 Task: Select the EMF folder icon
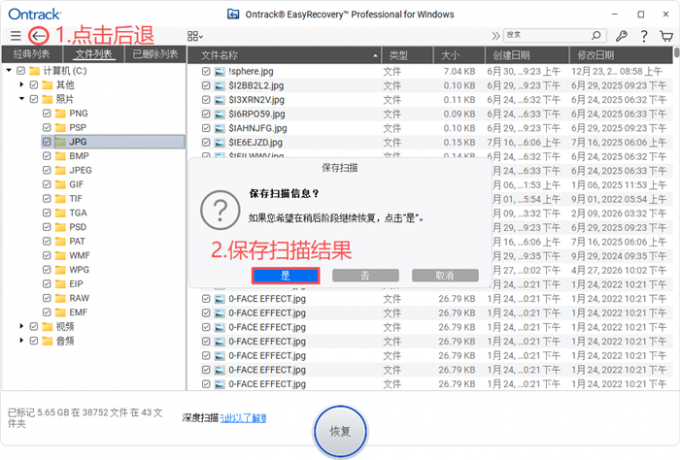(60, 312)
